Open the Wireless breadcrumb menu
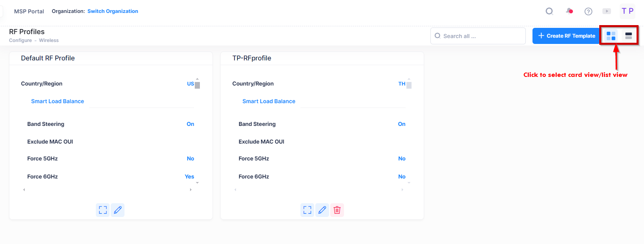This screenshot has width=644, height=244. [49, 40]
